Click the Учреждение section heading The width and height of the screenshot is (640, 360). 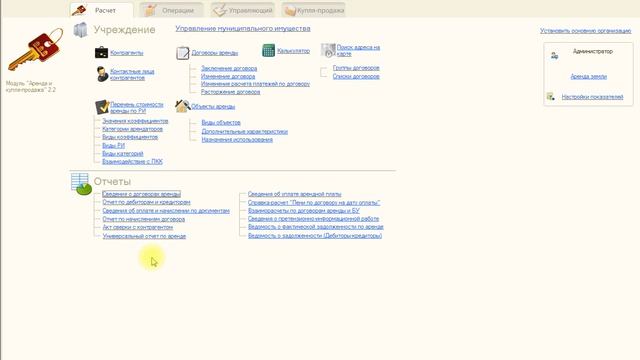(x=124, y=29)
